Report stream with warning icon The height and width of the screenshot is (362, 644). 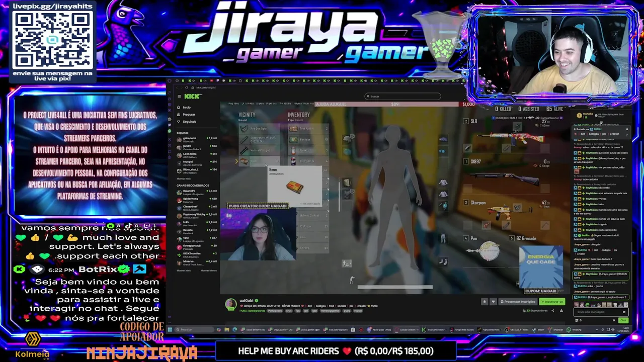click(x=561, y=310)
